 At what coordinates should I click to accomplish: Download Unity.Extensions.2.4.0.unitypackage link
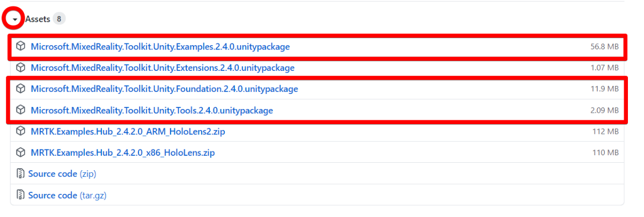point(163,68)
